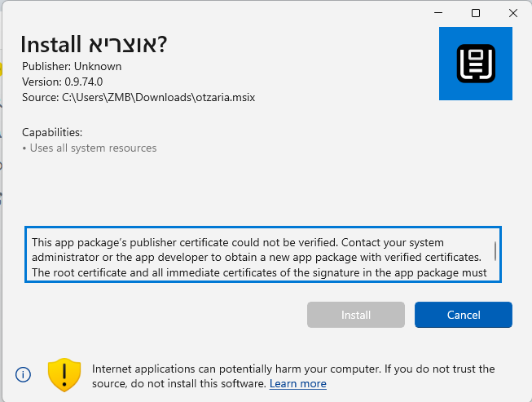Click the yellow warning shield icon

coord(63,374)
